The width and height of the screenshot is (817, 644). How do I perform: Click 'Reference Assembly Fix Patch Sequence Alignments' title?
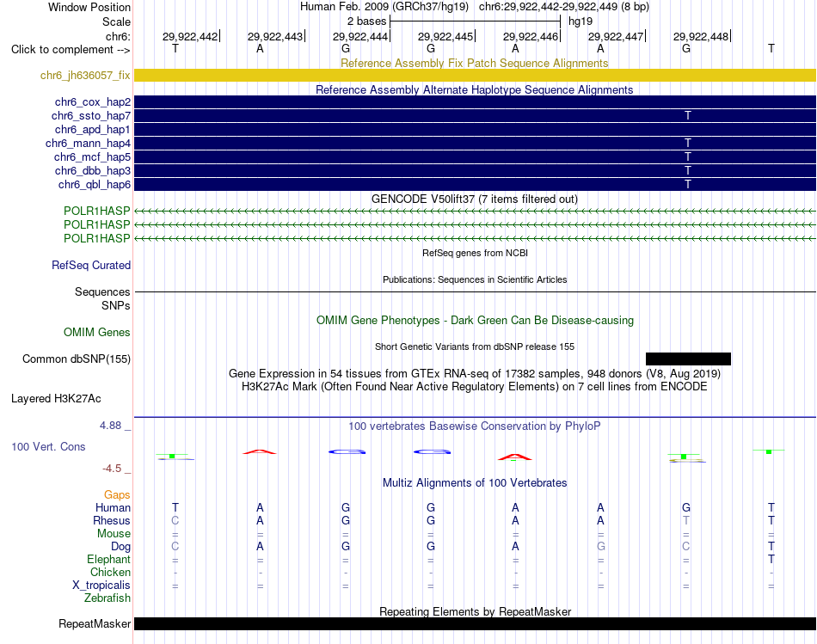(474, 63)
